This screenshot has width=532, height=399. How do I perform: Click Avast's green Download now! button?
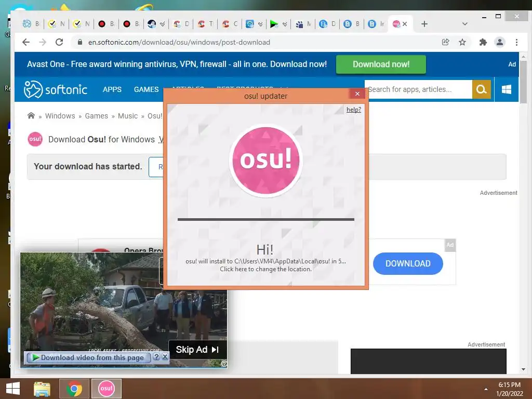[x=381, y=64]
